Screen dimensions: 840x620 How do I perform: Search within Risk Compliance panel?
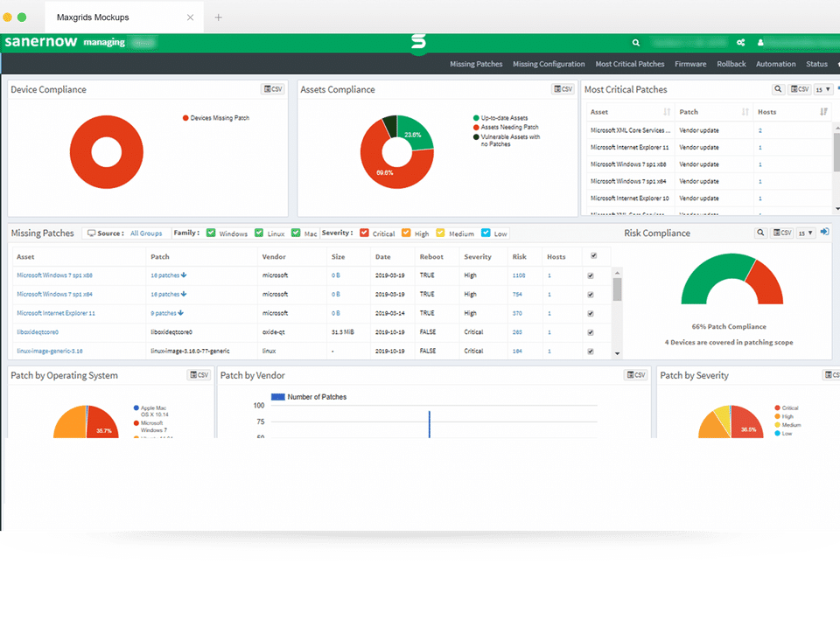[x=760, y=233]
